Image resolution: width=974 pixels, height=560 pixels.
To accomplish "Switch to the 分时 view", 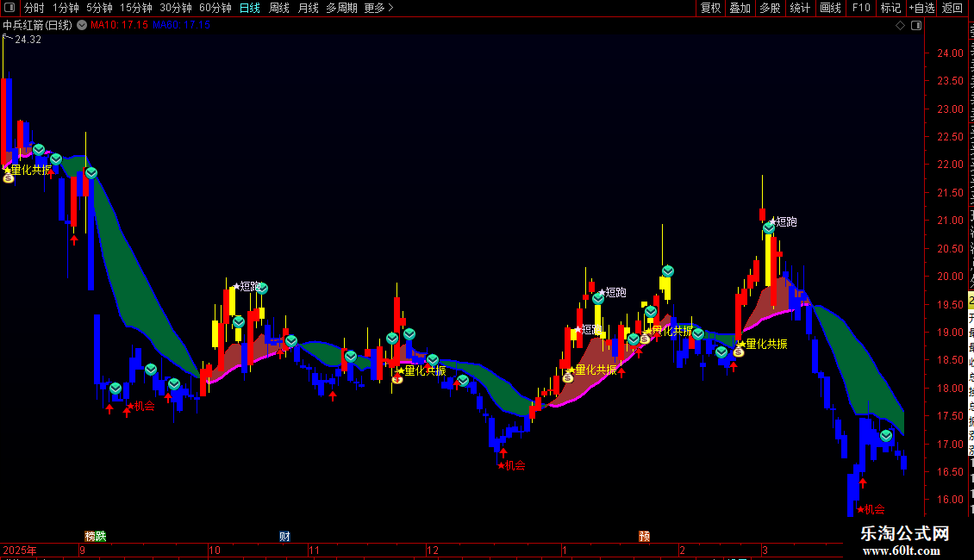I will click(34, 8).
